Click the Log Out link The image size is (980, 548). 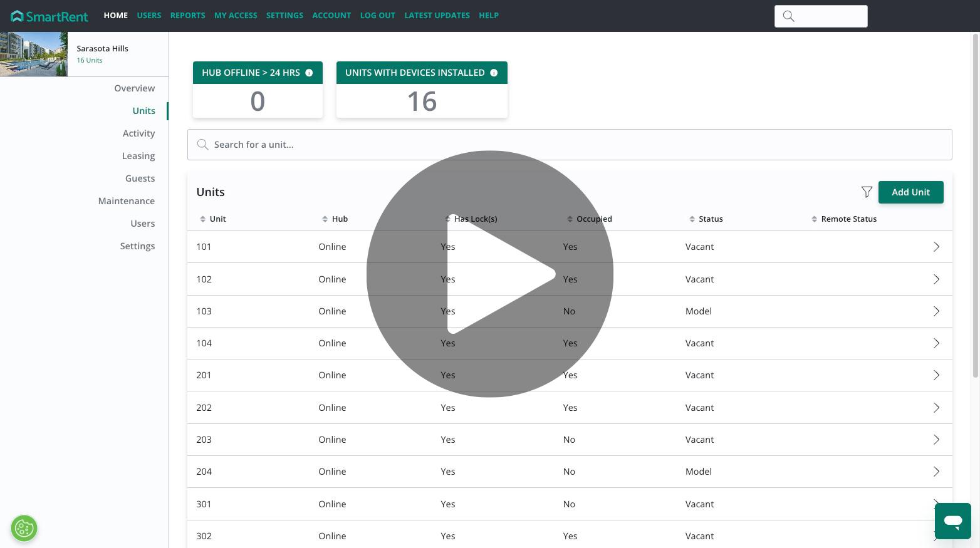tap(377, 16)
